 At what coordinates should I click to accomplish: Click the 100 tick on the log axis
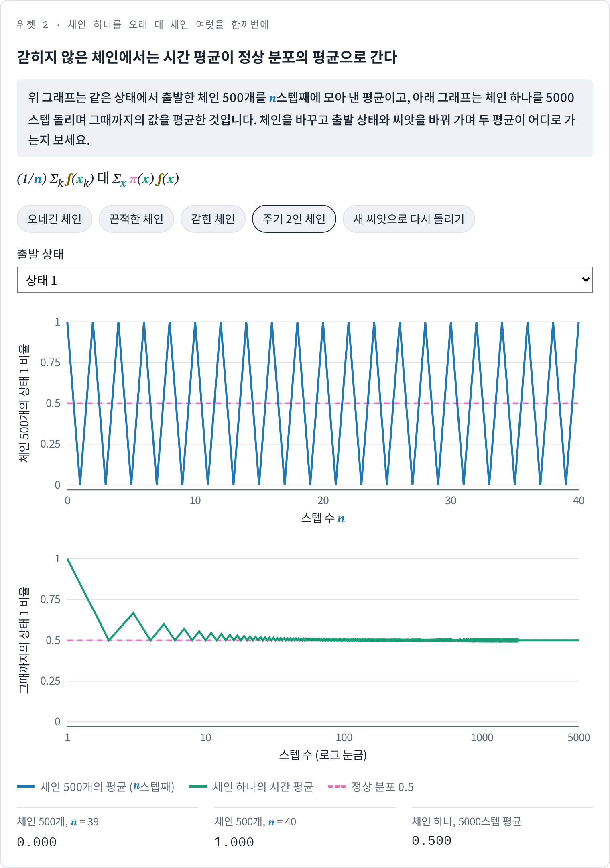tap(344, 738)
